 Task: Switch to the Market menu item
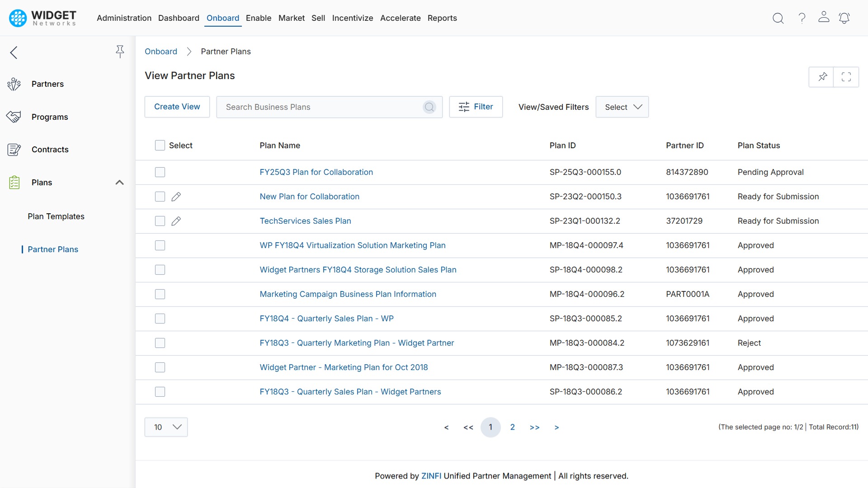(x=291, y=18)
